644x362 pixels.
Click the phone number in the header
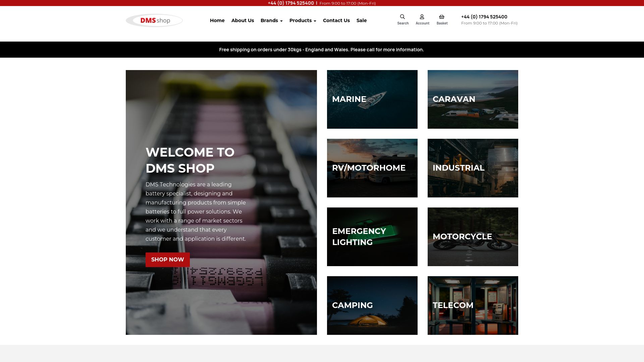484,17
